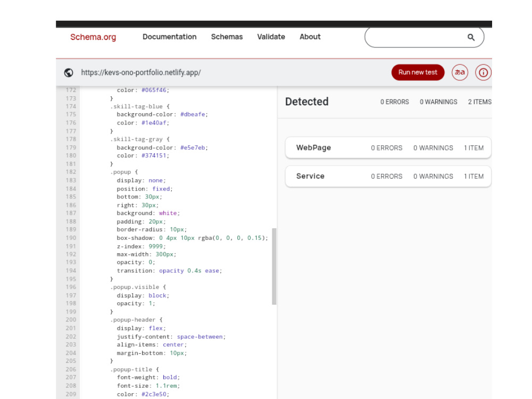This screenshot has width=532, height=399.
Task: Click the font-weight: bold line
Action: tap(148, 377)
